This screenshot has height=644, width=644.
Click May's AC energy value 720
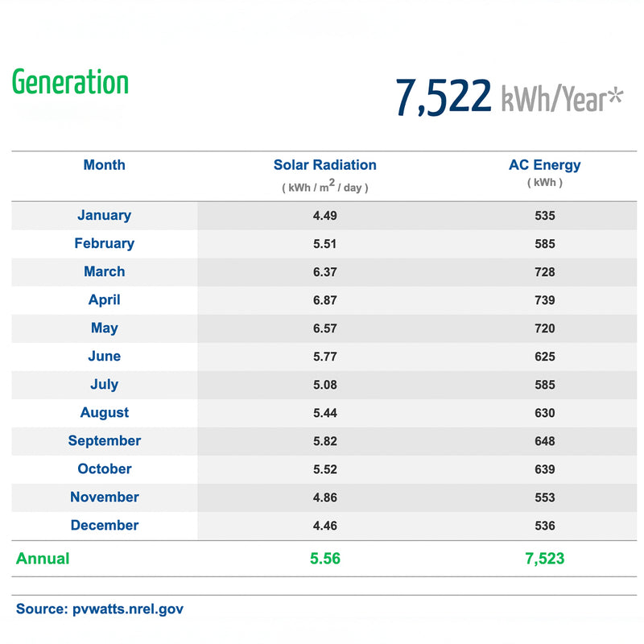(x=544, y=328)
